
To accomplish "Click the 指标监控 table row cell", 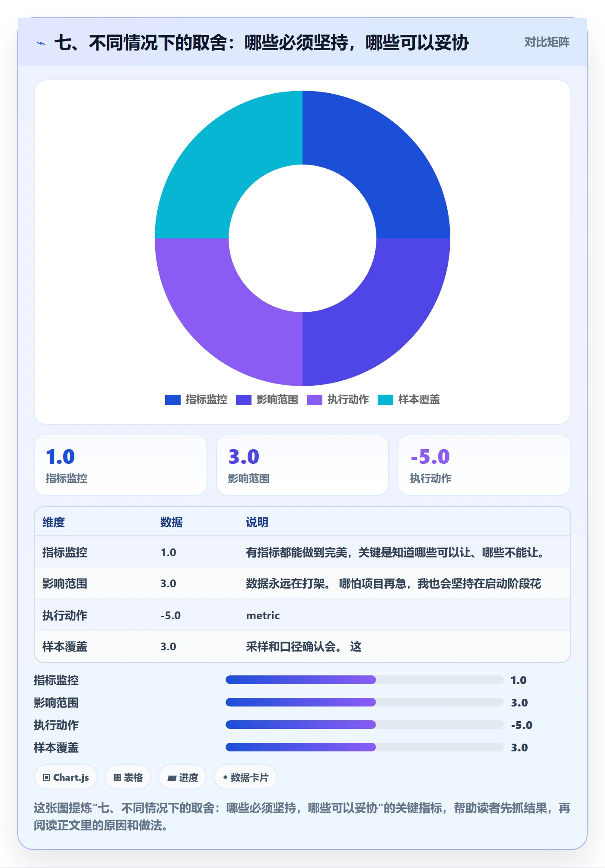I will pyautogui.click(x=65, y=552).
